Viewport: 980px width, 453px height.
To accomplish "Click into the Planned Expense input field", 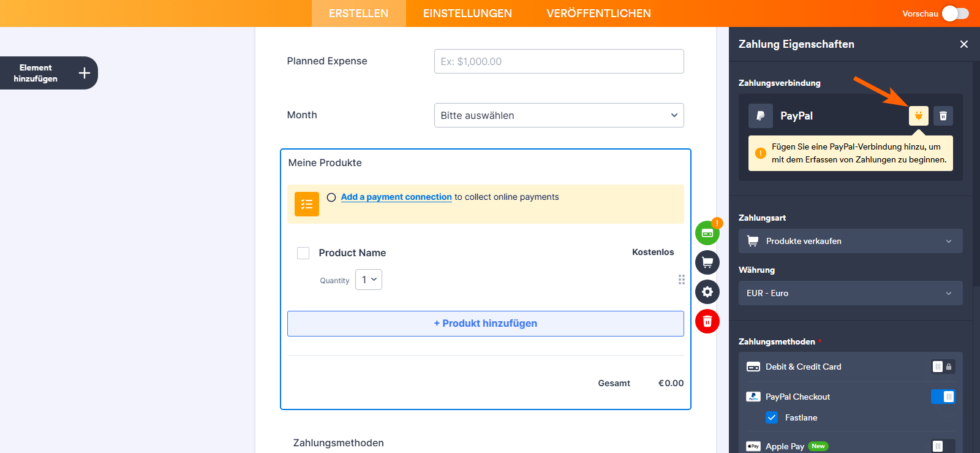I will click(558, 61).
